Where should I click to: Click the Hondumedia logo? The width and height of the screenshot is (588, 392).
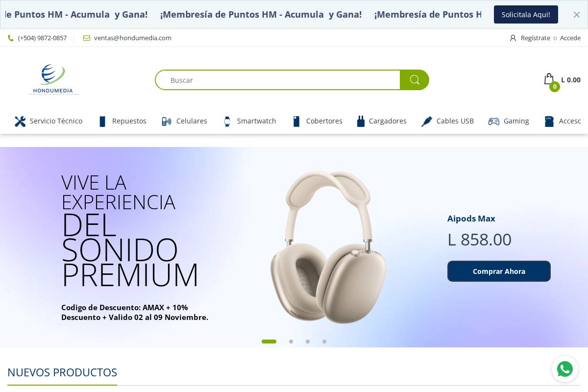(54, 79)
